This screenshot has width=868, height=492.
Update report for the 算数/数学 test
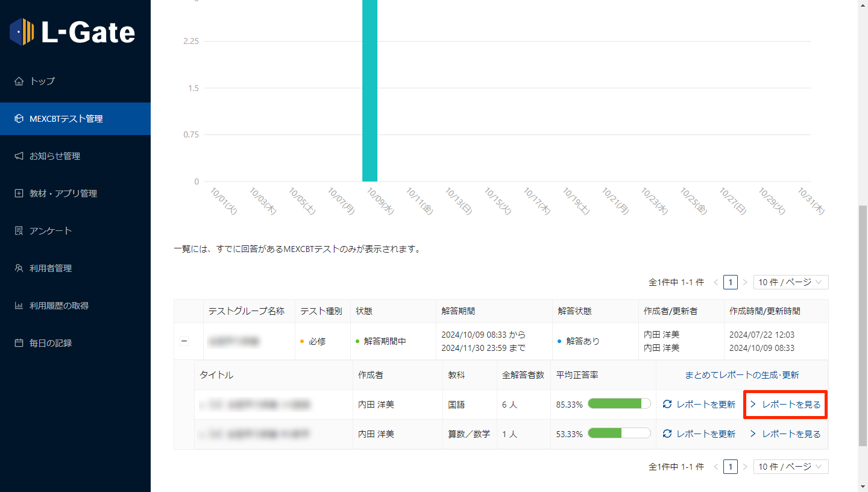699,434
